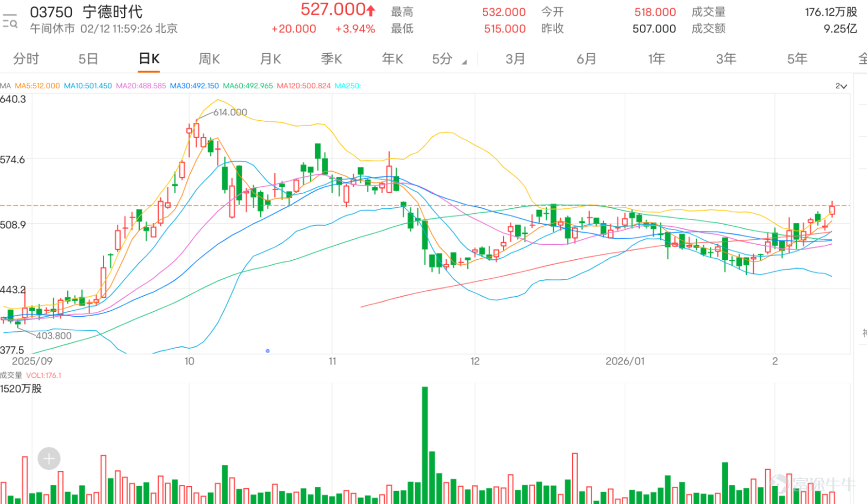This screenshot has height=504, width=867.
Task: Expand the 5分 interval dropdown arrow
Action: point(464,62)
